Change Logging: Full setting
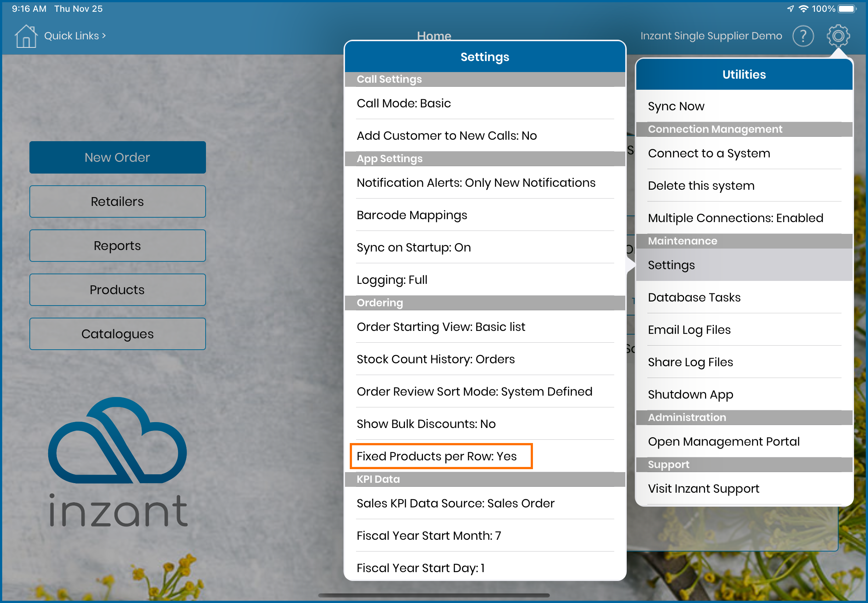 (x=485, y=280)
